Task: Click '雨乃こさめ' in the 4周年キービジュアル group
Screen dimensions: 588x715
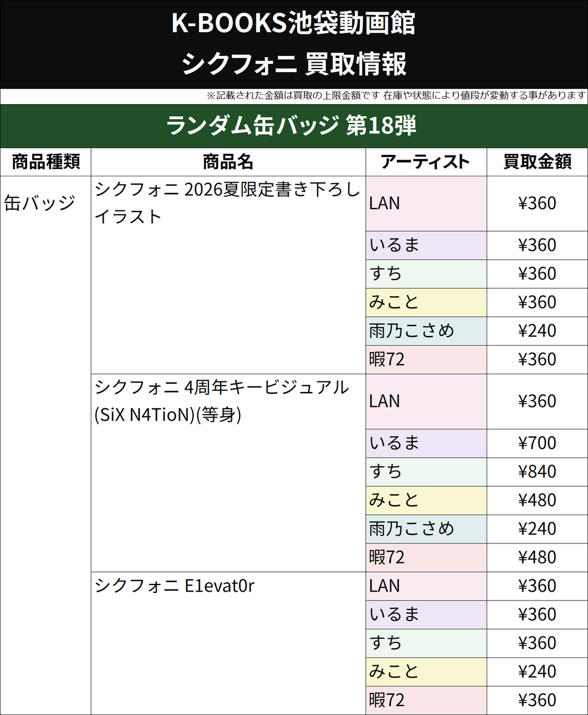Action: (426, 529)
